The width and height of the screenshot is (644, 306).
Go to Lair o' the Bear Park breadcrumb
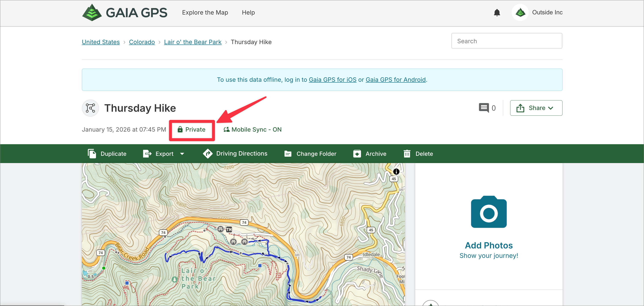pyautogui.click(x=193, y=42)
